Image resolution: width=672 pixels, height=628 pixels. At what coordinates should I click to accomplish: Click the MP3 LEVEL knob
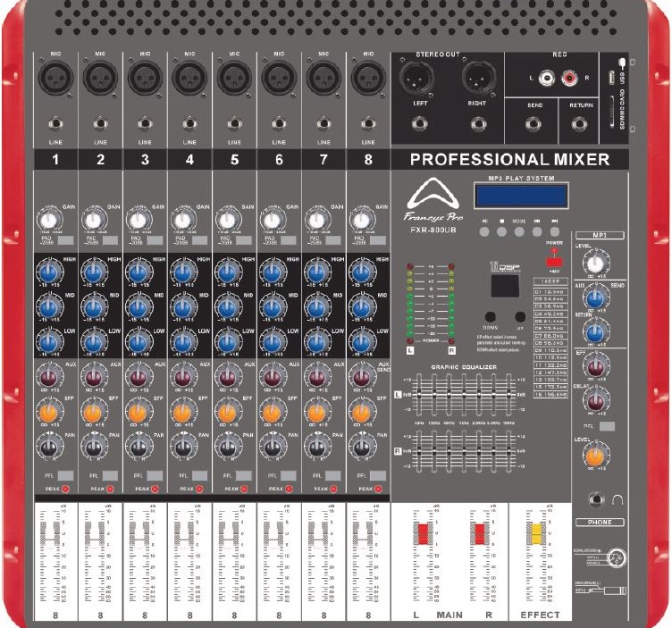click(x=595, y=263)
